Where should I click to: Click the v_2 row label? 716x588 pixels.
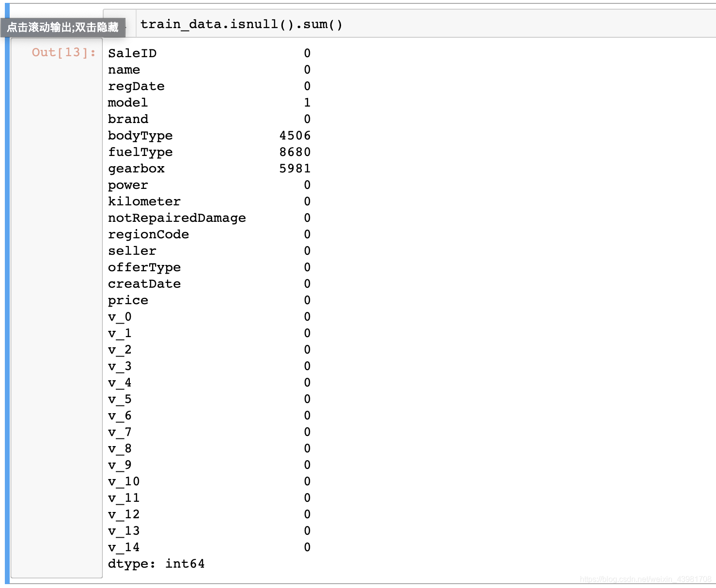click(120, 350)
